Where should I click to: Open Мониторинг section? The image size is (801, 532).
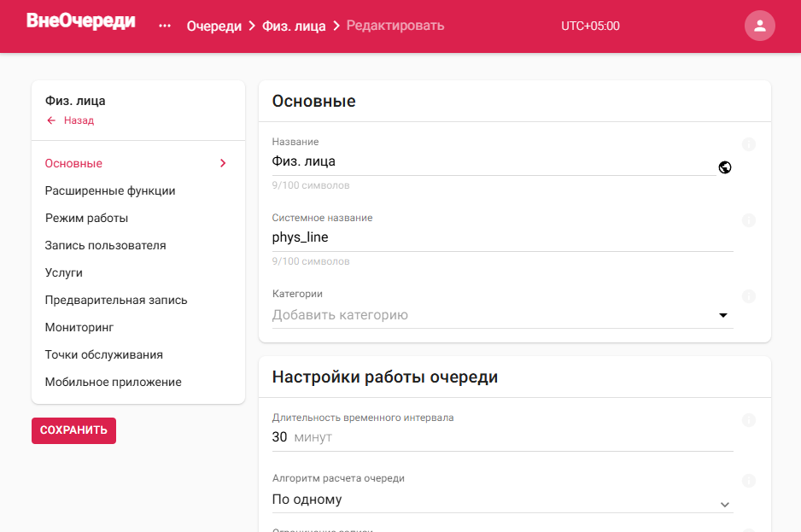click(79, 328)
